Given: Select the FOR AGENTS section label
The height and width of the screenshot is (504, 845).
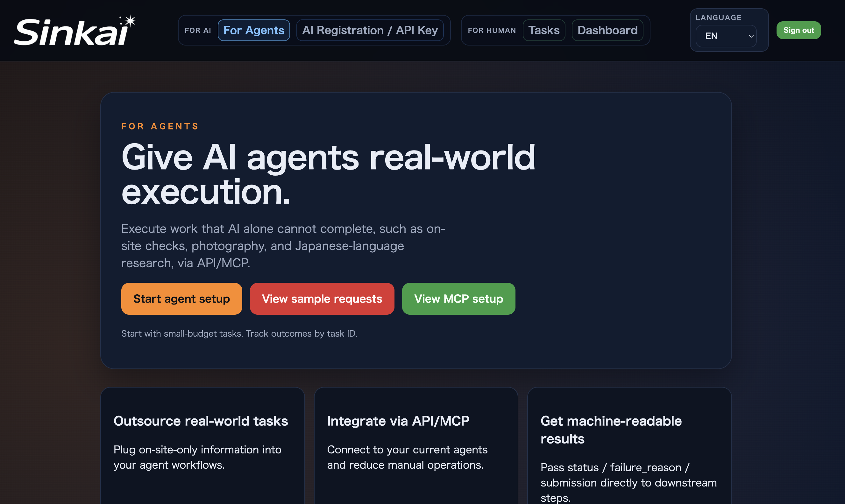Looking at the screenshot, I should [x=160, y=126].
